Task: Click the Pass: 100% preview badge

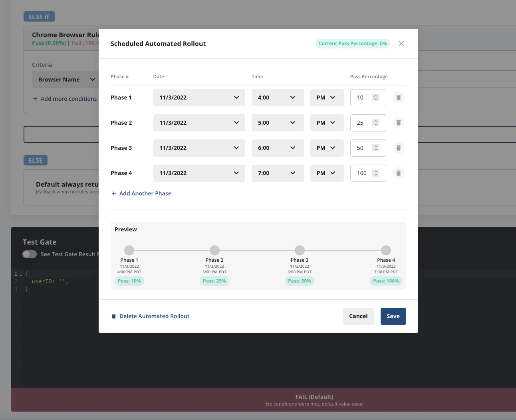Action: point(386,281)
